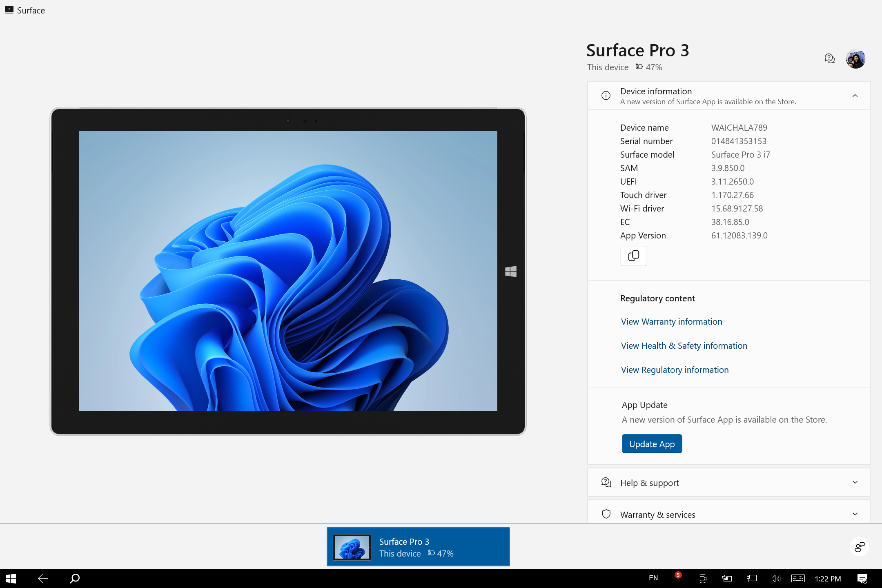Click the Surface app title icon
The image size is (882, 588).
(9, 10)
